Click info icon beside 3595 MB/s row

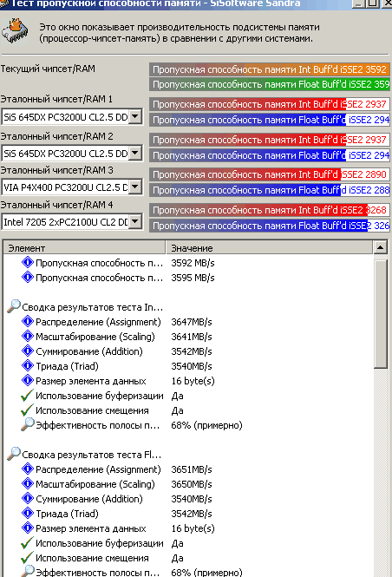tap(28, 278)
